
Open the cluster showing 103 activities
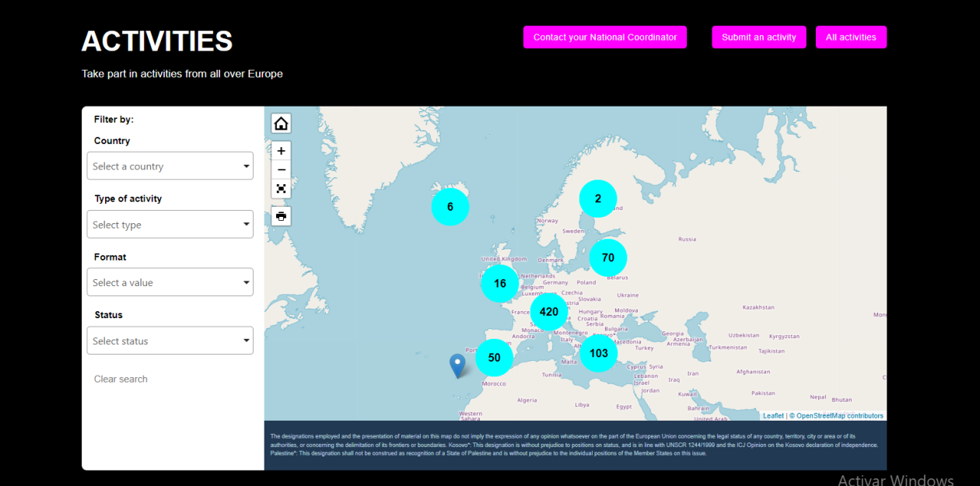[x=598, y=353]
